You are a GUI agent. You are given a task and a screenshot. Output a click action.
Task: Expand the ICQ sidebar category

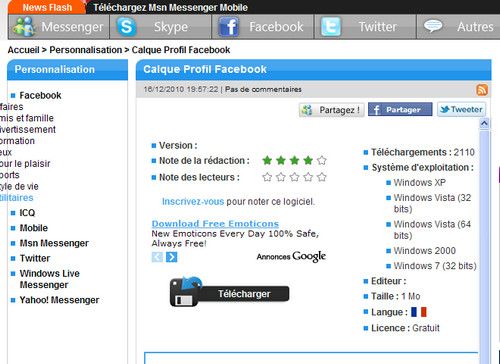point(27,213)
